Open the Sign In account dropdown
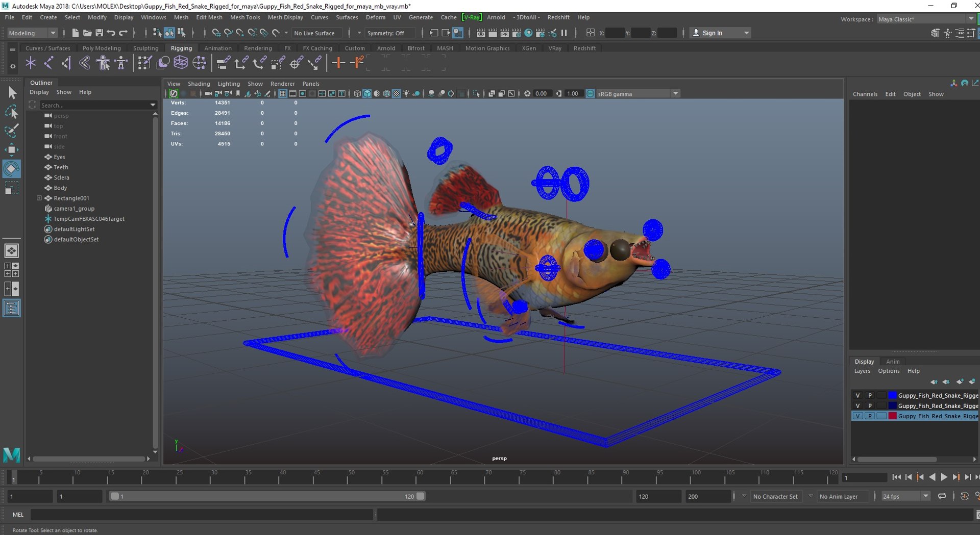The height and width of the screenshot is (535, 980). (x=721, y=33)
